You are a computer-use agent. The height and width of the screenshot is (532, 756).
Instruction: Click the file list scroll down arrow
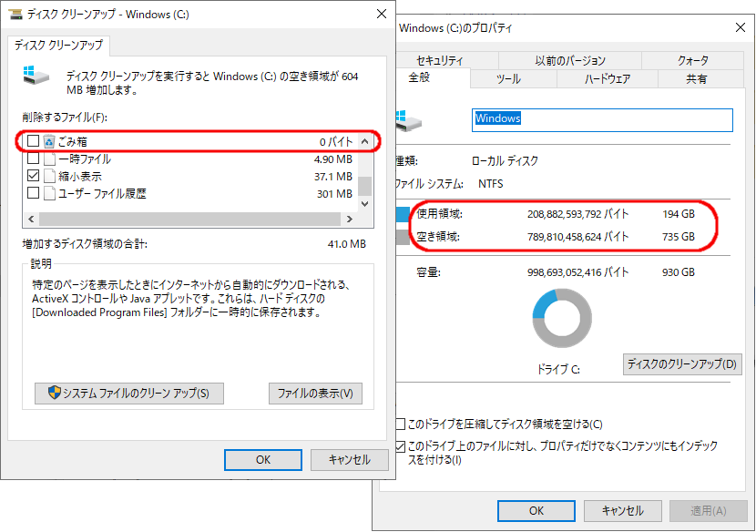(365, 204)
